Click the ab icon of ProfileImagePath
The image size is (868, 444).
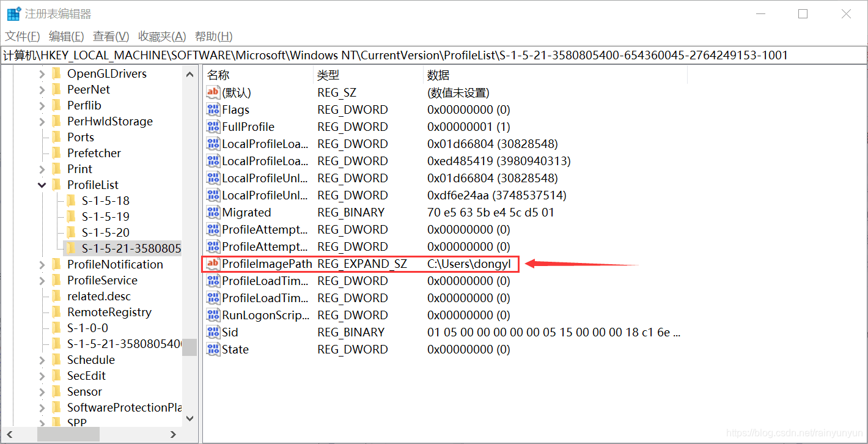coord(213,264)
